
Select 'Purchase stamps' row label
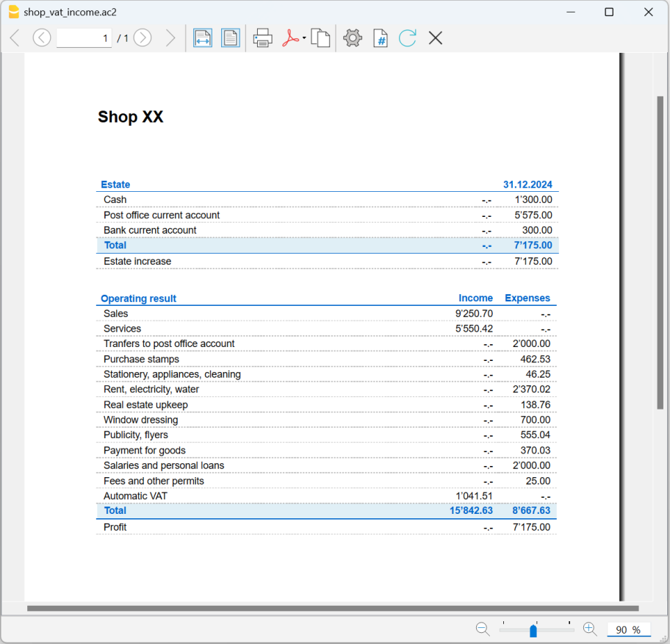pos(142,359)
